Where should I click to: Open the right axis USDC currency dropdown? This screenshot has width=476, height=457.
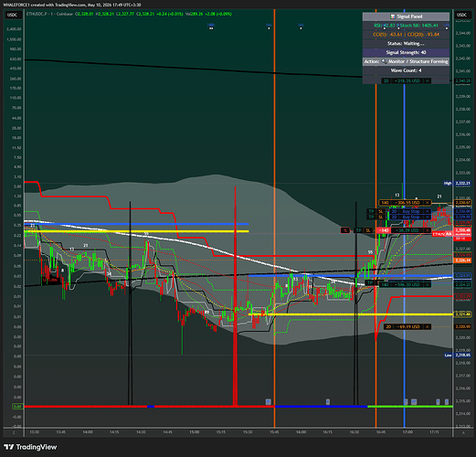point(461,15)
